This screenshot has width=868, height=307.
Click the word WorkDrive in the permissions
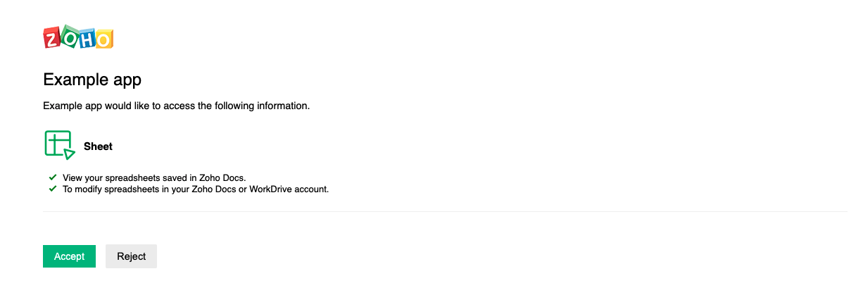pyautogui.click(x=271, y=189)
